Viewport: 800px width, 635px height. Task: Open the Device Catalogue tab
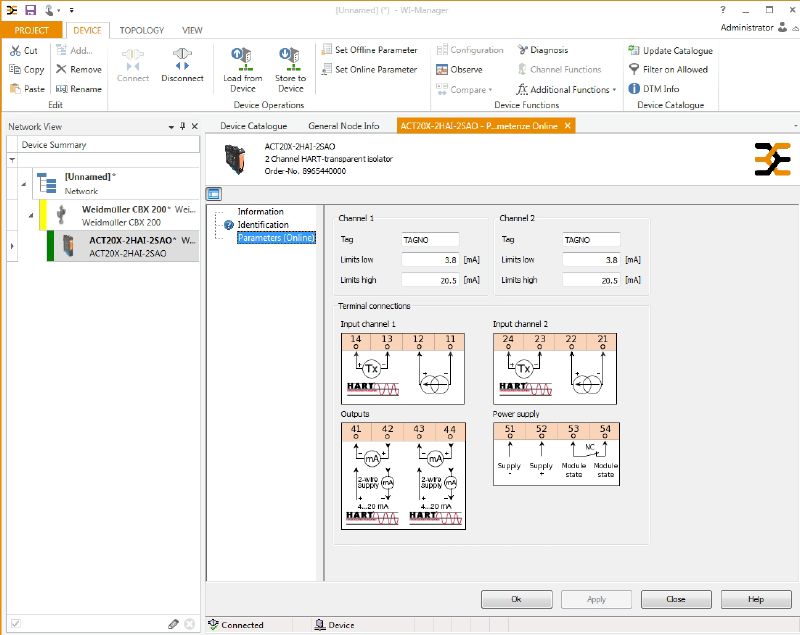click(x=253, y=126)
